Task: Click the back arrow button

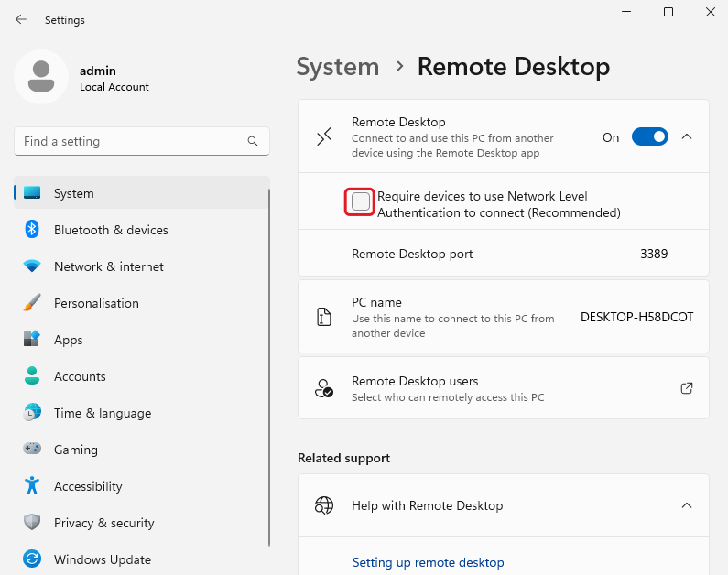Action: [x=21, y=19]
